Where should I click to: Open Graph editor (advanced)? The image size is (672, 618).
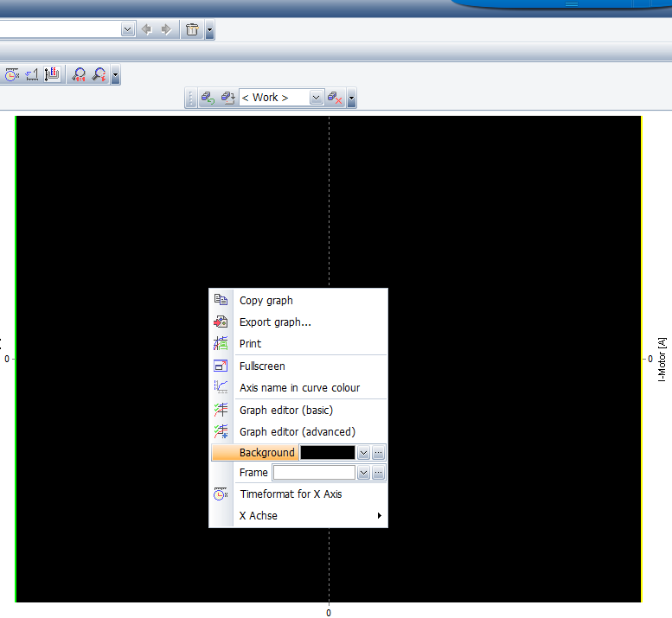click(x=297, y=431)
